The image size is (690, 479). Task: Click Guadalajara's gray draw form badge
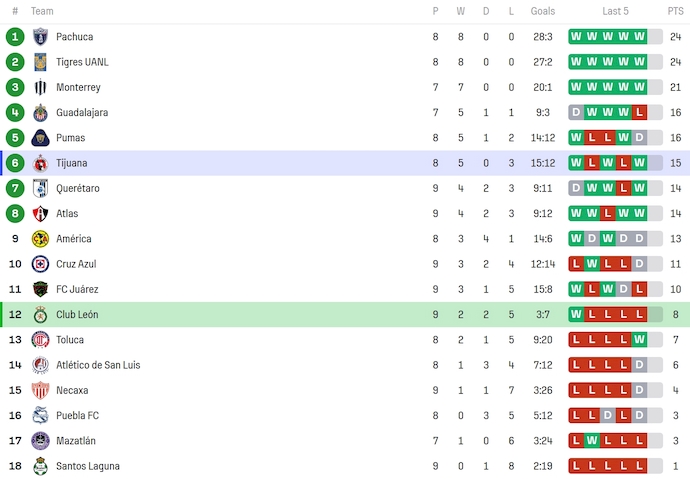[x=576, y=113]
